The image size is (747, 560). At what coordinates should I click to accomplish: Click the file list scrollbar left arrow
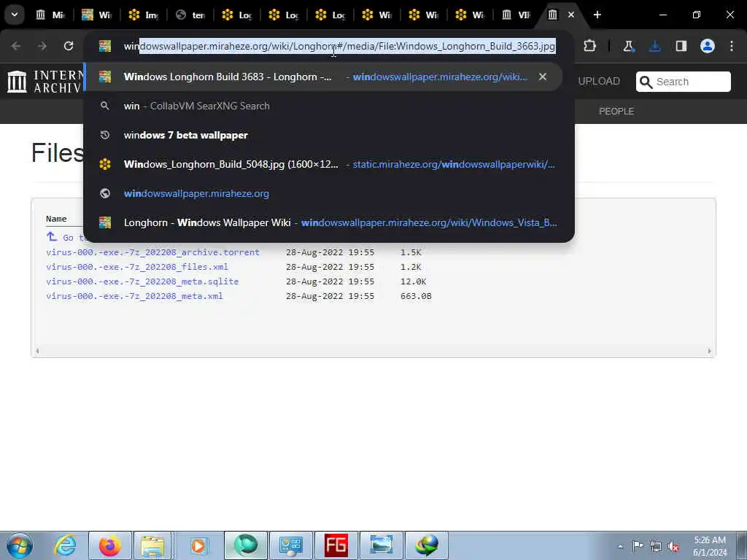(x=37, y=351)
